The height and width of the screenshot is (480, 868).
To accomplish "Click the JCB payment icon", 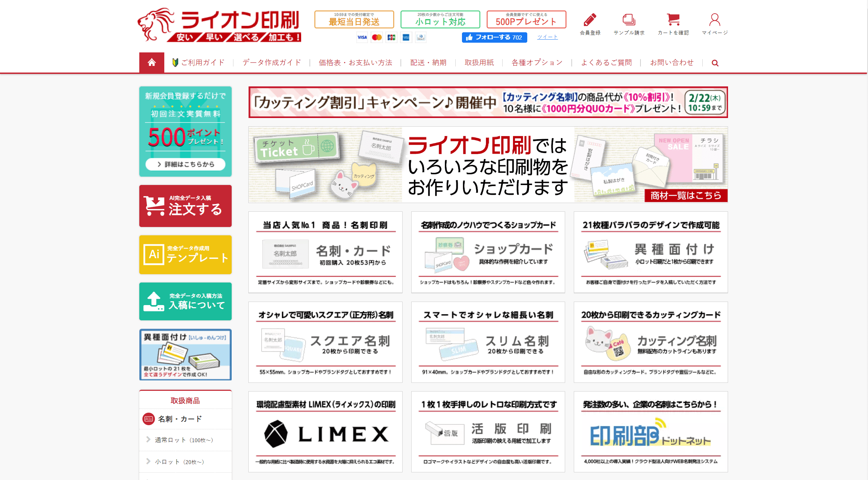I will tap(391, 37).
